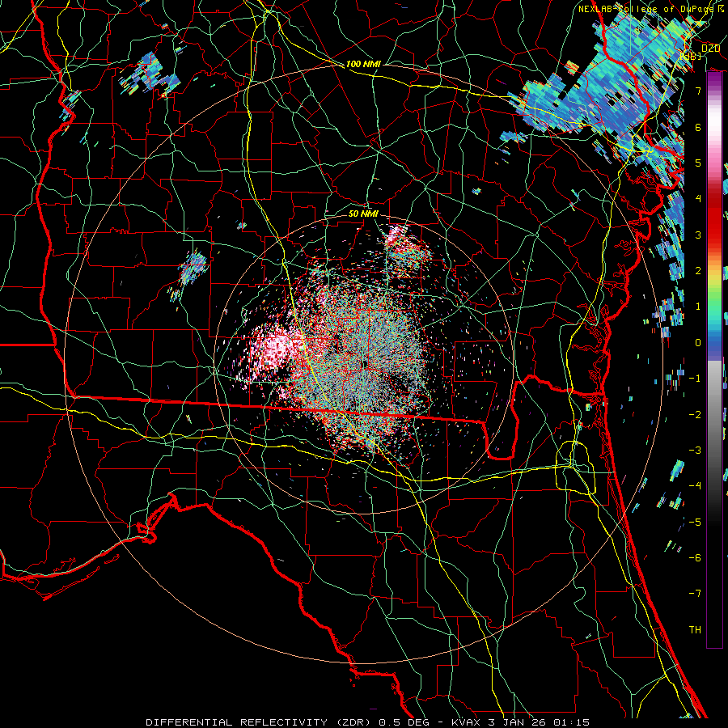Click the "7" value on the color scale
The width and height of the screenshot is (728, 728).
click(x=698, y=91)
